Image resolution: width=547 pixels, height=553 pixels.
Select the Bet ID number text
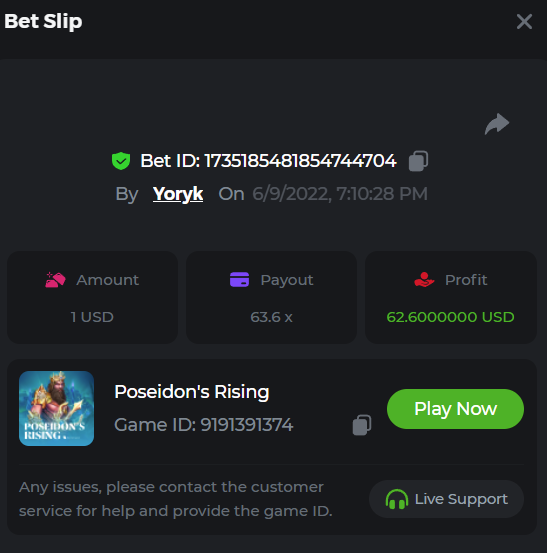click(x=300, y=161)
